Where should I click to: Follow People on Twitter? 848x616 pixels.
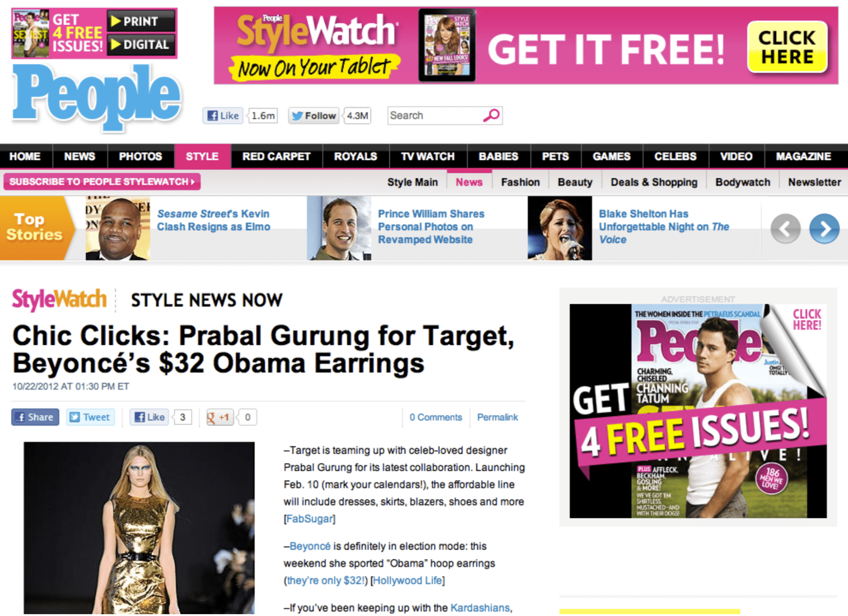tap(314, 116)
